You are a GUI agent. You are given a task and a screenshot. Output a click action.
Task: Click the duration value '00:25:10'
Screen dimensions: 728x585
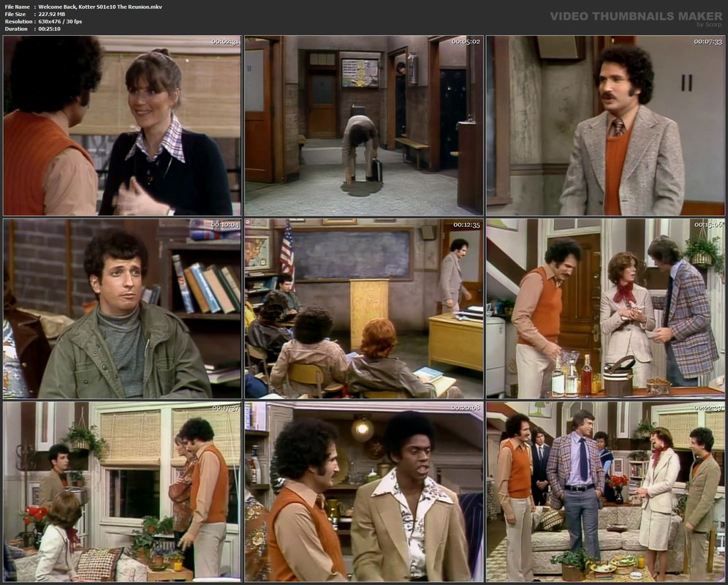pos(50,29)
